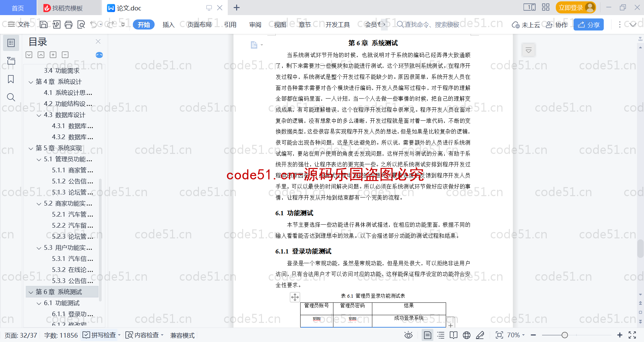Click the Redo arrow icon
The height and width of the screenshot is (342, 644).
[111, 24]
